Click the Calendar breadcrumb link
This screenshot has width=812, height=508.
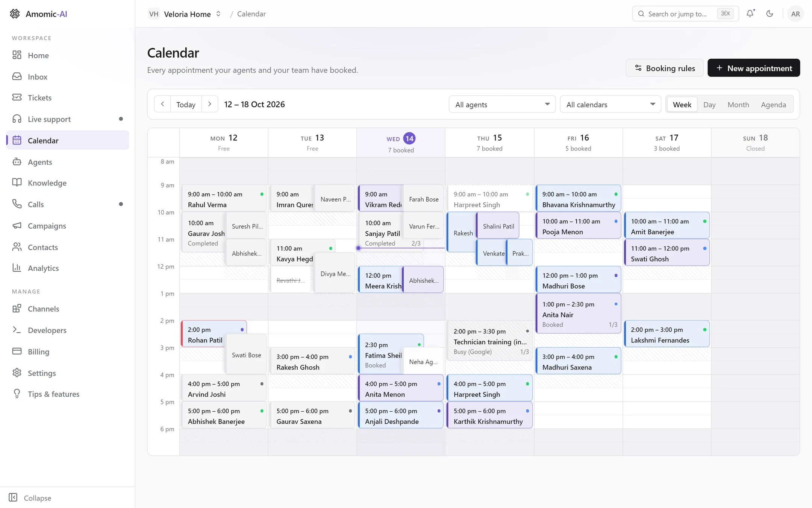click(251, 14)
